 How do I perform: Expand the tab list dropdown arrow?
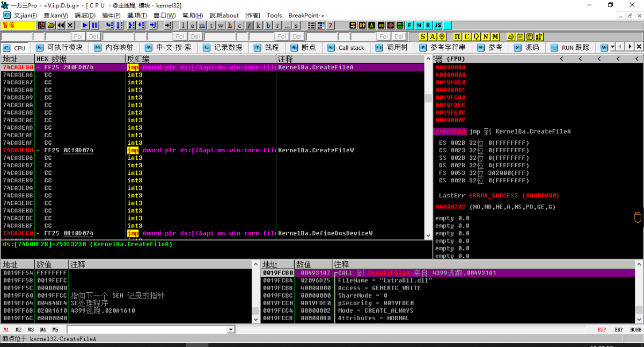tap(612, 47)
